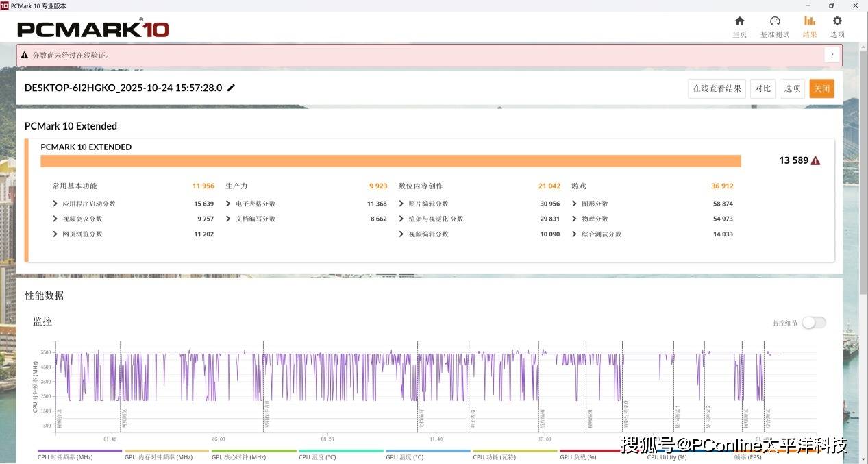Viewport: 868px width, 464px height.
Task: Click the 对比 compare button
Action: pos(762,88)
